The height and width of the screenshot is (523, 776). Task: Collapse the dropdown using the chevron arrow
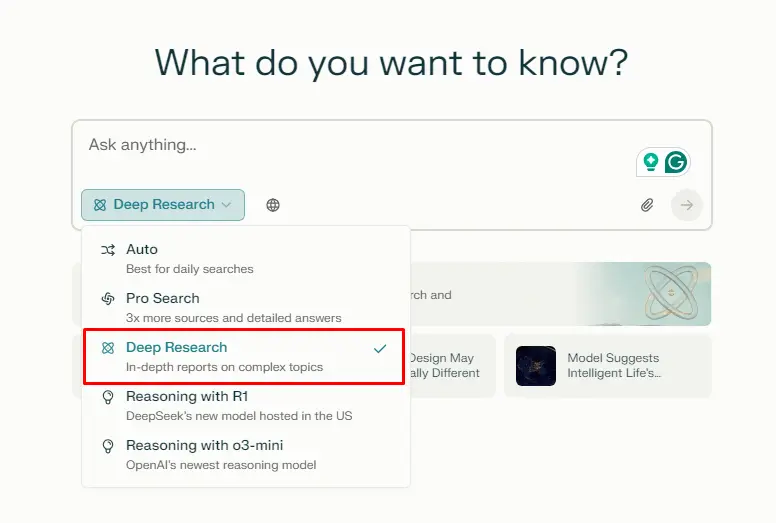[227, 205]
